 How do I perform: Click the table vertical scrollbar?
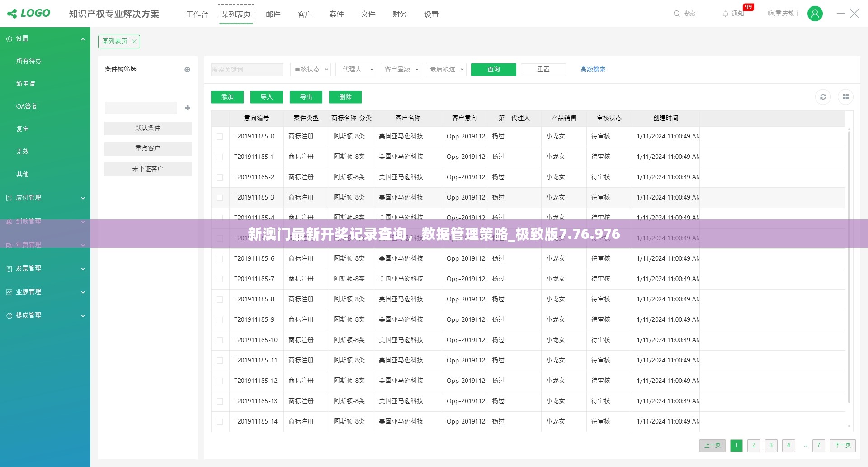click(849, 266)
